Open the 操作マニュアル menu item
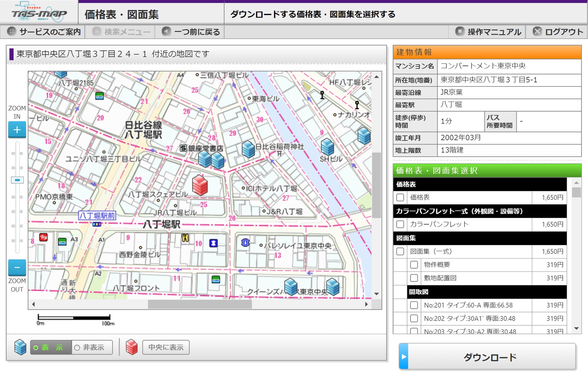Screen dimensions: 588x373 pos(488,32)
